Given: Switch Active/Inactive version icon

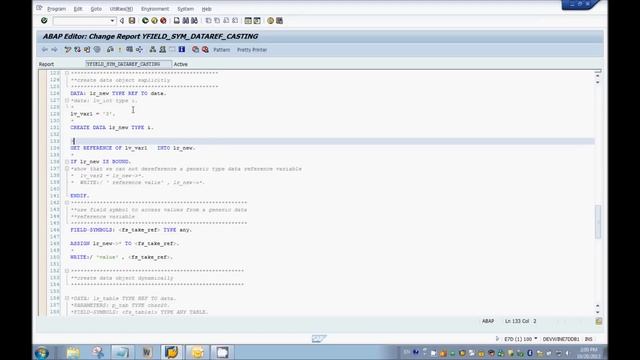Looking at the screenshot, I should click(x=78, y=49).
